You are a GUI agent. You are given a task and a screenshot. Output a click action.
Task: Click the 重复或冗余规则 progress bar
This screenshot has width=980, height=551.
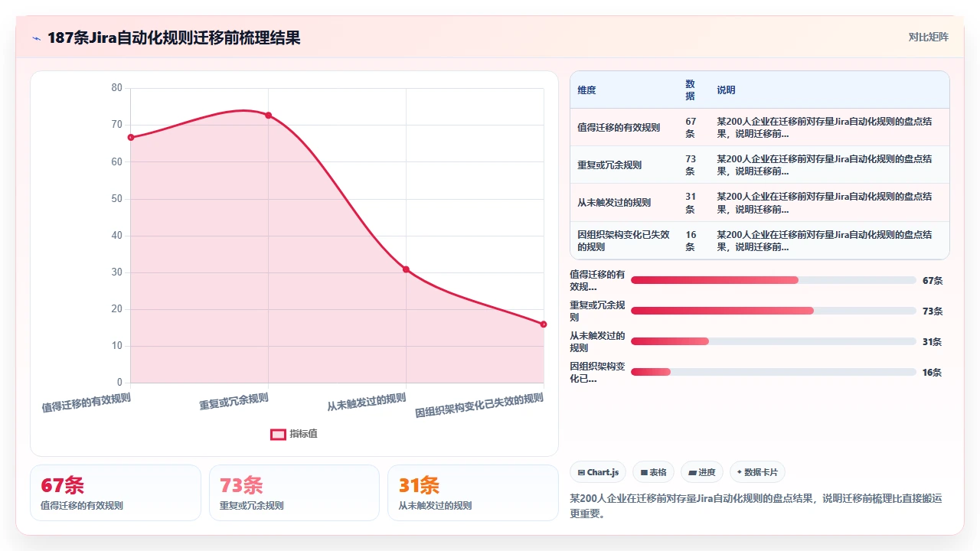point(773,311)
